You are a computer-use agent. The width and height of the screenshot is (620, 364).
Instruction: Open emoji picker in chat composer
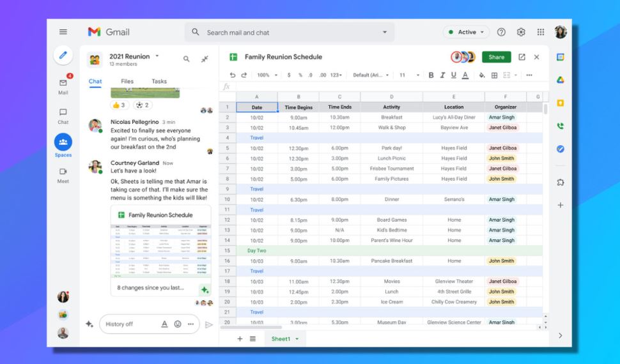click(178, 324)
